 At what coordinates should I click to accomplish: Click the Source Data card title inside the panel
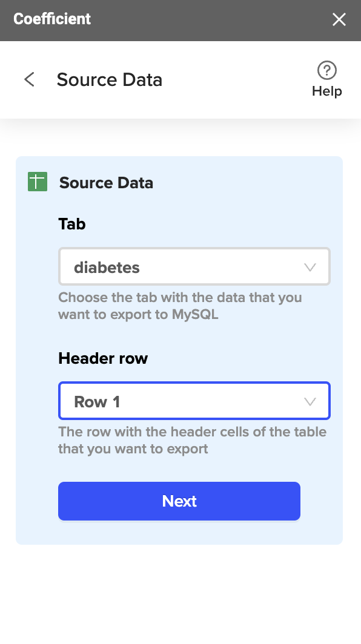pyautogui.click(x=106, y=183)
